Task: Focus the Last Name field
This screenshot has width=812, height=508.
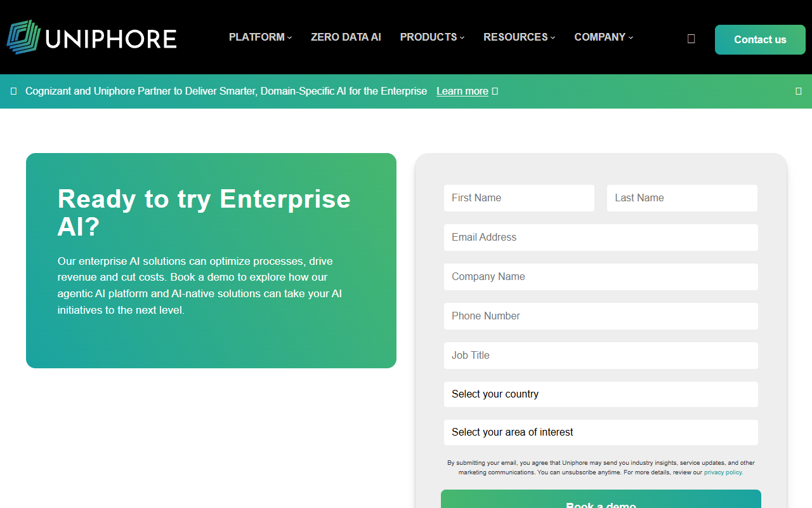Action: pyautogui.click(x=682, y=198)
